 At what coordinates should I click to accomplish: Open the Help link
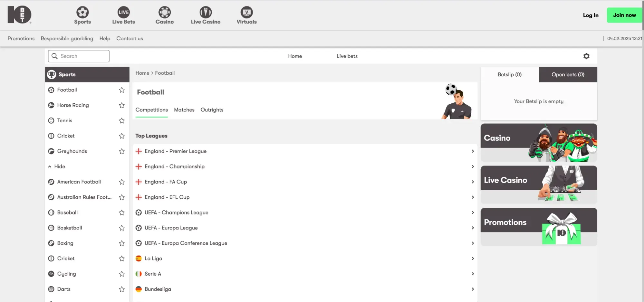tap(105, 38)
